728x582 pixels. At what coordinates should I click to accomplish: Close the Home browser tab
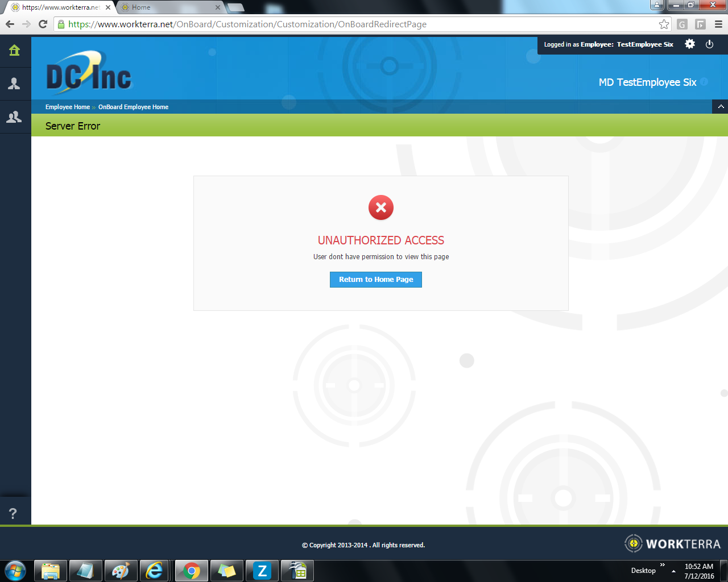(218, 7)
